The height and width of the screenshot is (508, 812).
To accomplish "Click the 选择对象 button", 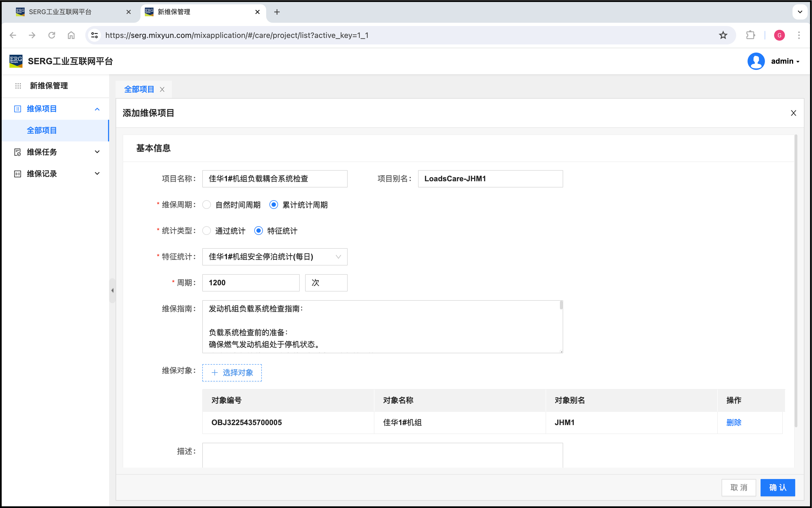I will click(x=232, y=373).
